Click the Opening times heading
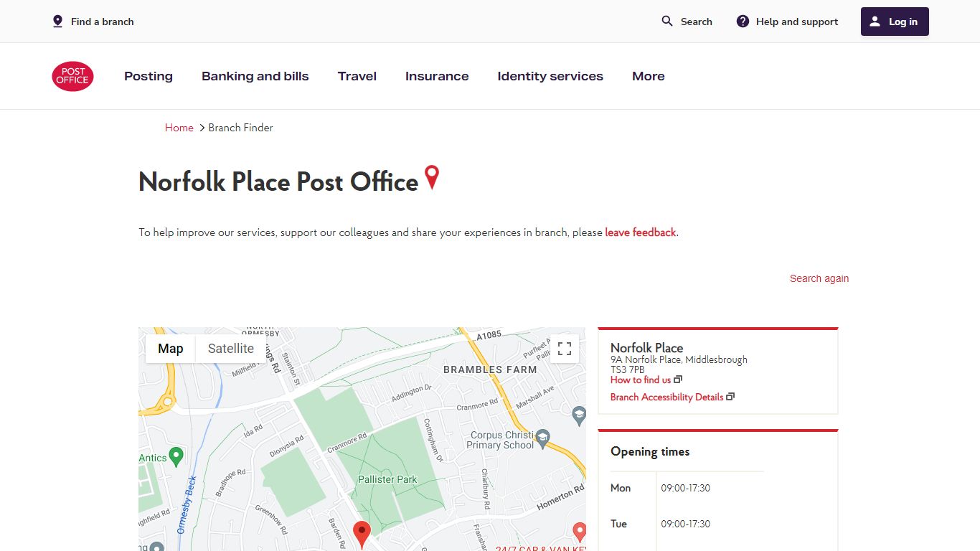 point(650,451)
